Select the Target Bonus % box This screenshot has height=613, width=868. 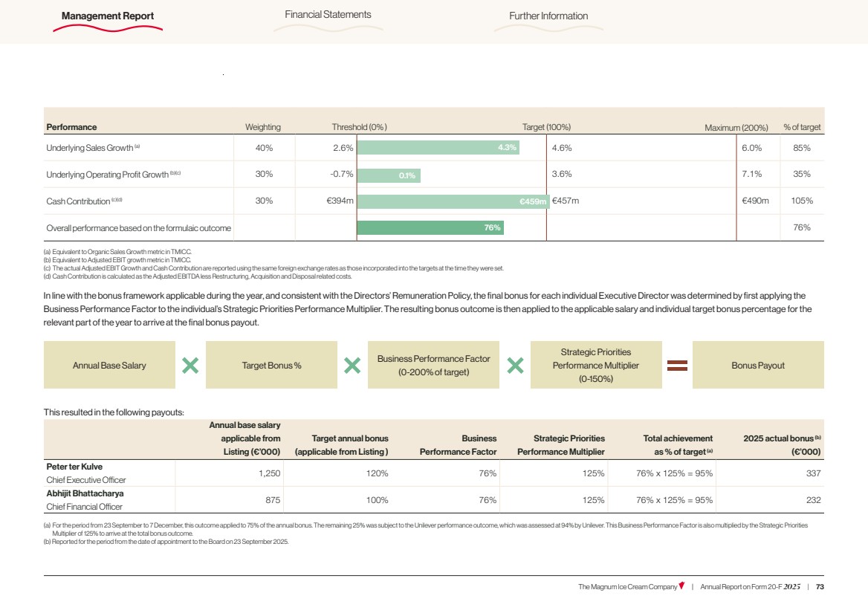(x=271, y=365)
